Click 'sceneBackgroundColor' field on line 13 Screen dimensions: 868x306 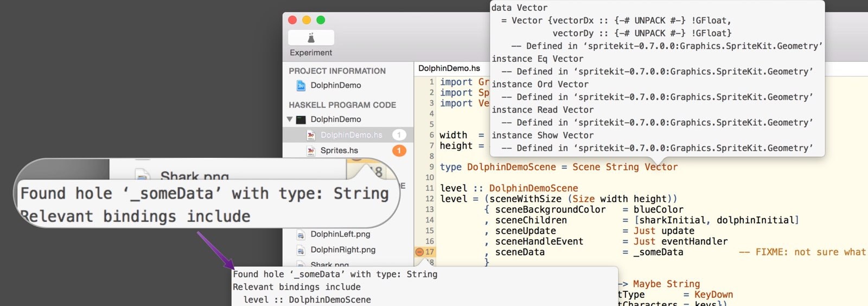pyautogui.click(x=550, y=209)
